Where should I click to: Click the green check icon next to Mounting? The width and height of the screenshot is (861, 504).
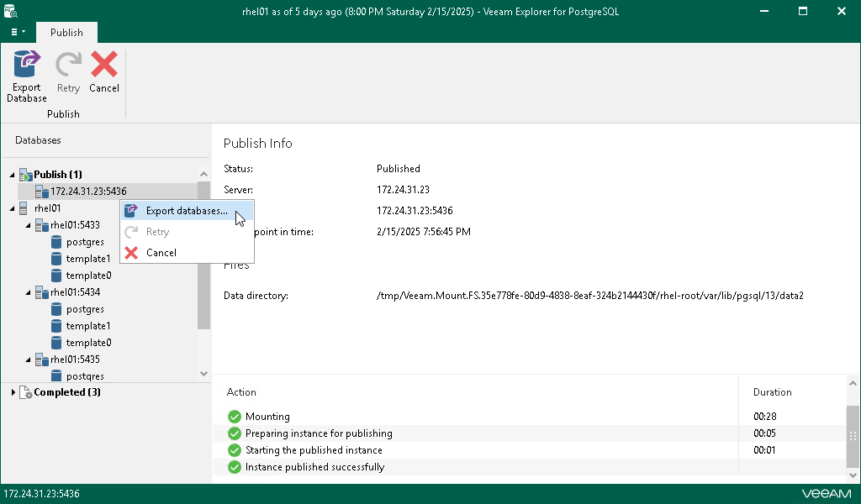point(234,417)
